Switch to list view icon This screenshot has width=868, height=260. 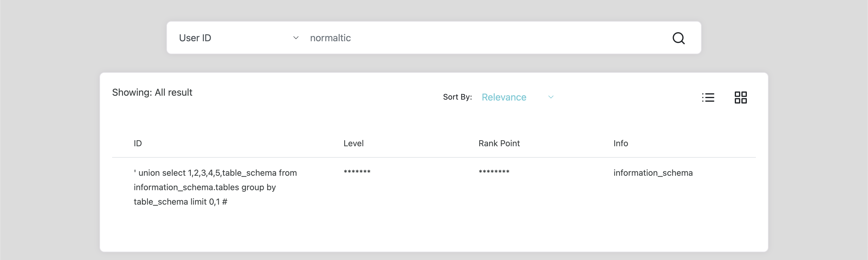pyautogui.click(x=708, y=97)
